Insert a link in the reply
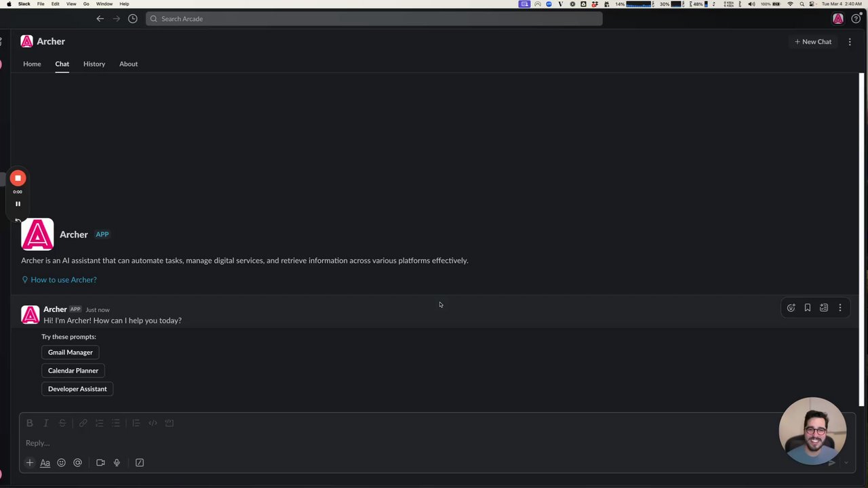 [83, 423]
